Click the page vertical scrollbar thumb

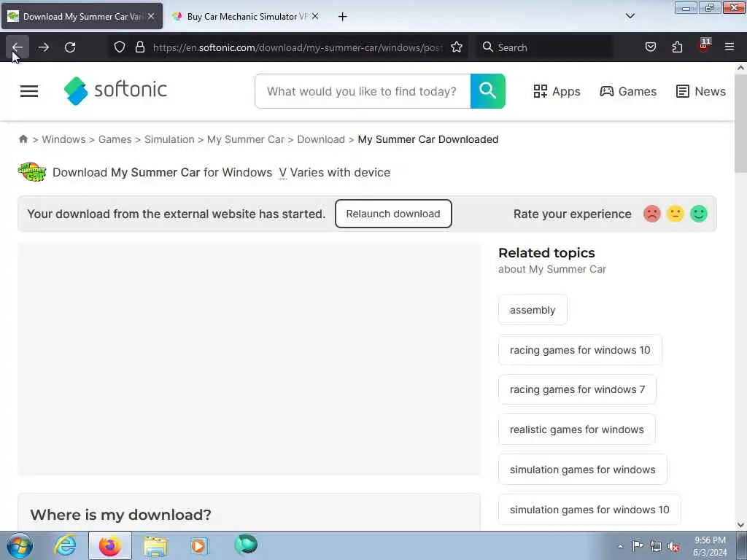click(x=740, y=122)
